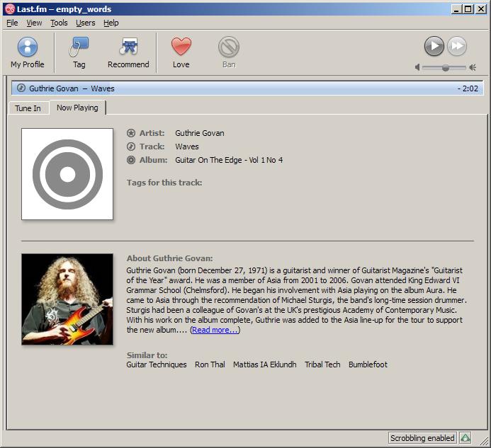Click the loud speaker icon right of the volume slider
This screenshot has width=491, height=448.
[x=473, y=67]
